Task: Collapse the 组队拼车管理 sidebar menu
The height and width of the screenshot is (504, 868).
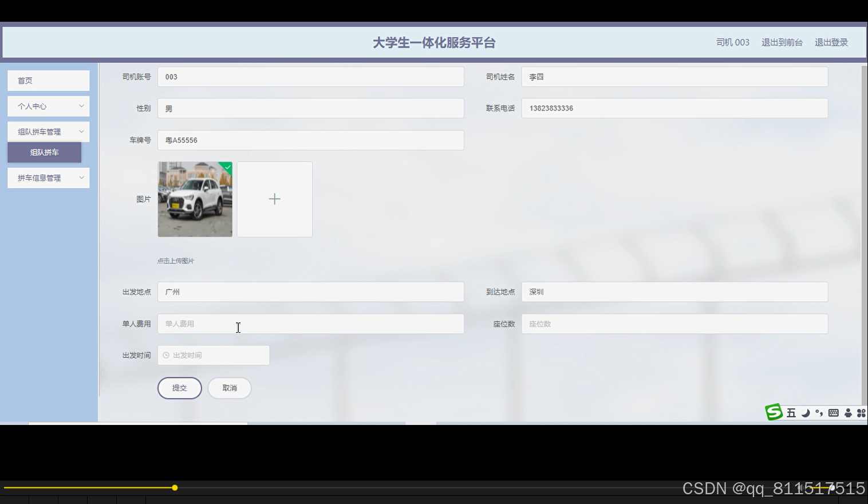Action: click(49, 132)
